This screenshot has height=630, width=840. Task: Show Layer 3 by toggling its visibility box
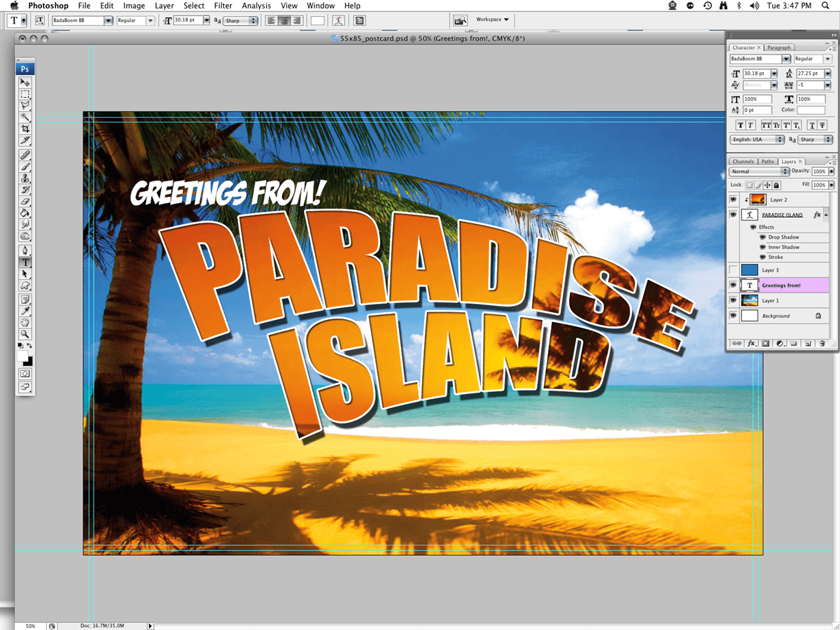point(733,270)
